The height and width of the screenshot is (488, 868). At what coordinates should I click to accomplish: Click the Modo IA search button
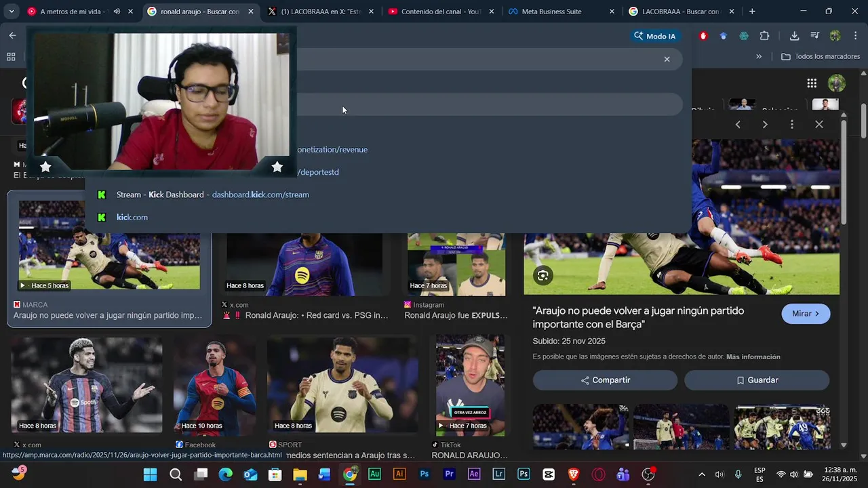click(654, 36)
